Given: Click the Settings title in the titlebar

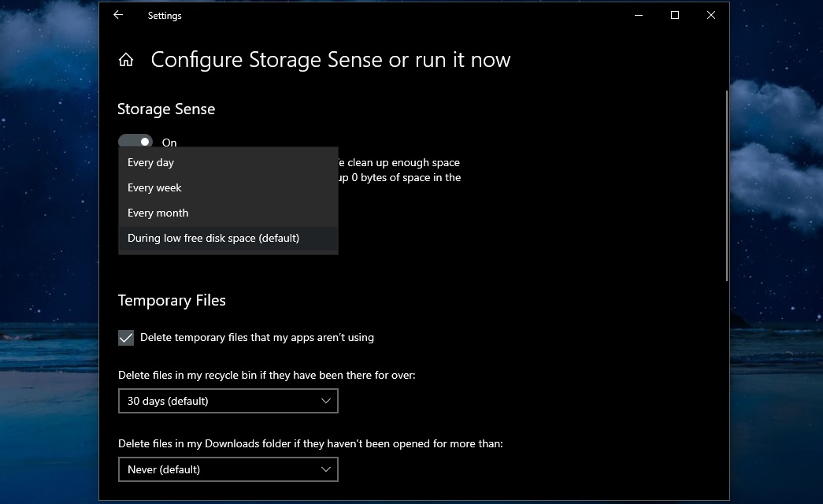Looking at the screenshot, I should pyautogui.click(x=165, y=15).
